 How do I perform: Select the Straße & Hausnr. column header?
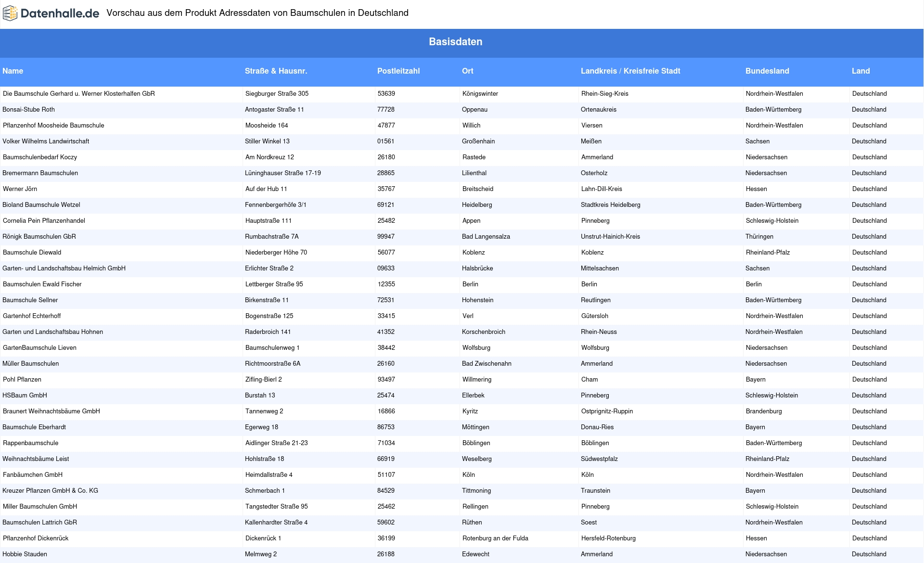276,71
